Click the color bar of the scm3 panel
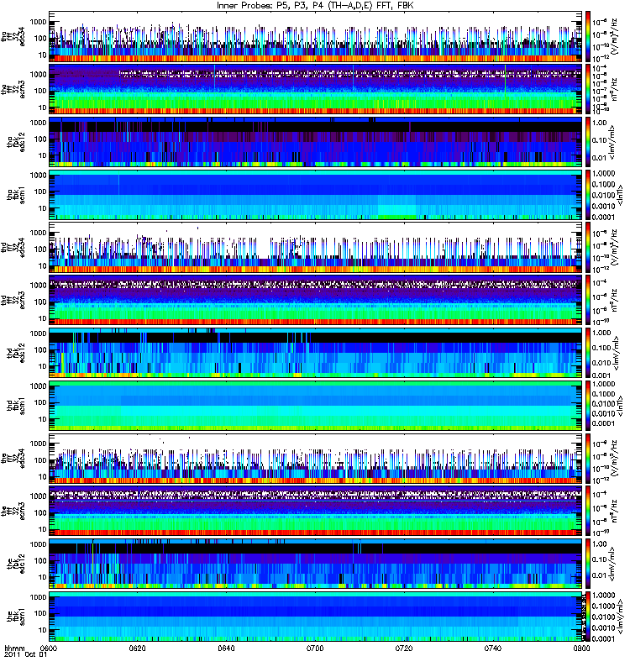Image resolution: width=630 pixels, height=672 pixels. [x=589, y=511]
